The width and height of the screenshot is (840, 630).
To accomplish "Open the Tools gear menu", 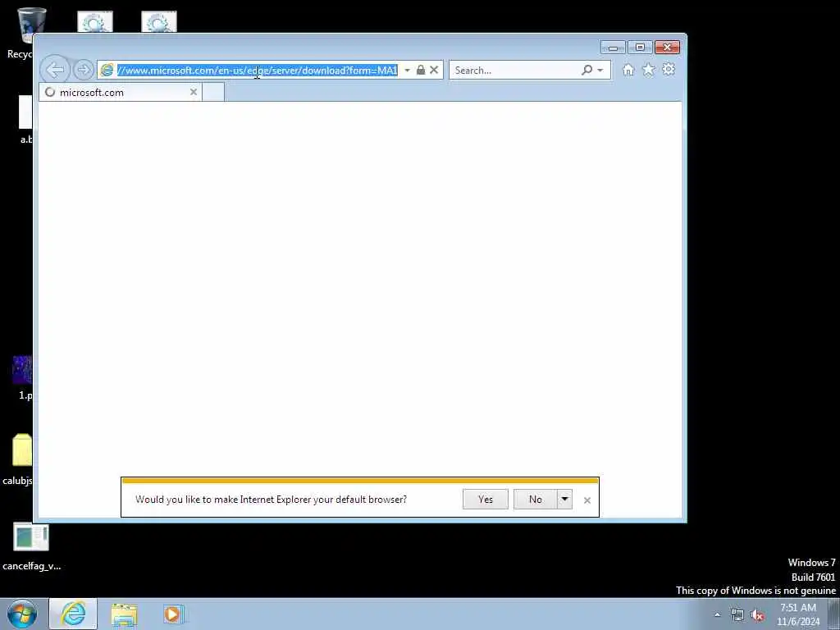I will [x=669, y=69].
